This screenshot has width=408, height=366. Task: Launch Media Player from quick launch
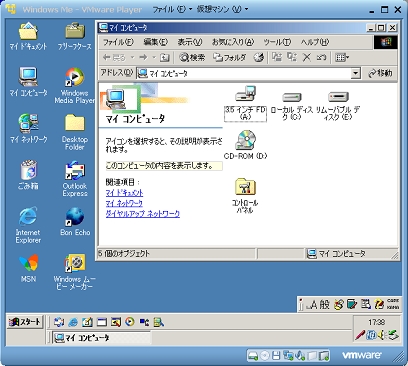pyautogui.click(x=130, y=322)
